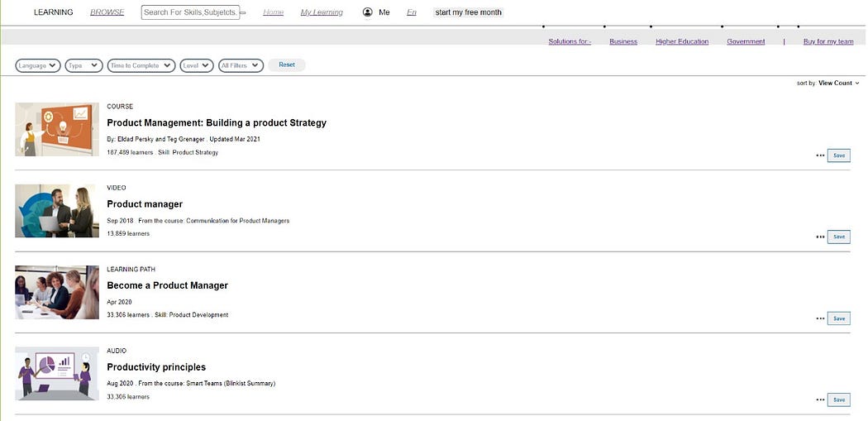Expand the All Filters dropdown
This screenshot has width=868, height=421.
pyautogui.click(x=241, y=65)
